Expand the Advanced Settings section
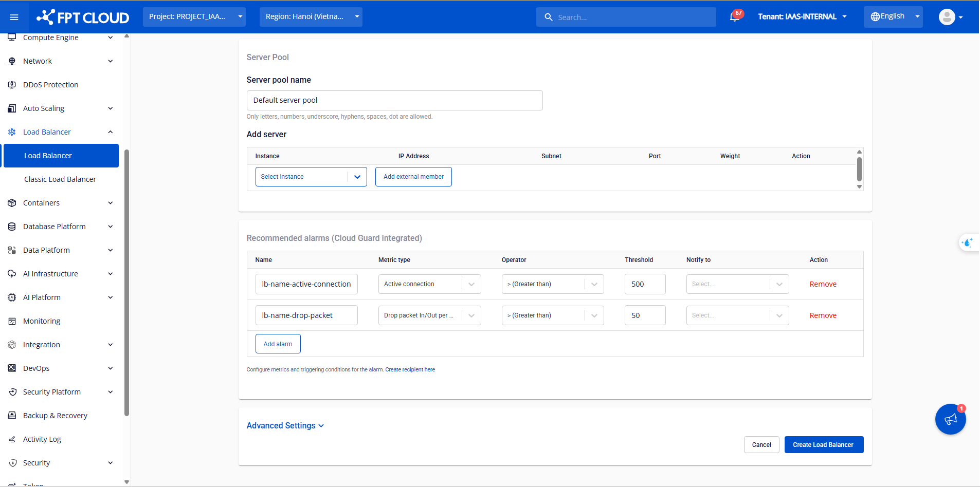This screenshot has width=980, height=487. coord(285,425)
